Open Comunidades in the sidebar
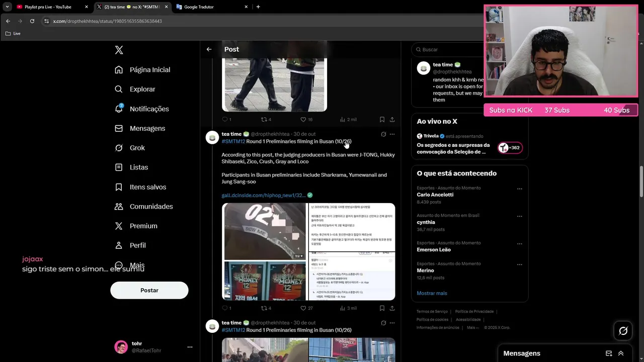The image size is (644, 362). pyautogui.click(x=144, y=206)
